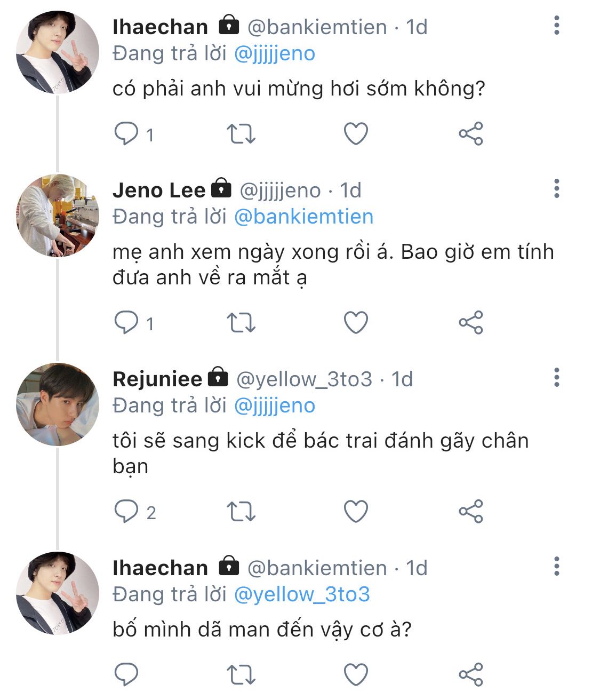Image resolution: width=600 pixels, height=700 pixels.
Task: Retweet lhaechan's last tweet about bố mình
Action: [241, 674]
